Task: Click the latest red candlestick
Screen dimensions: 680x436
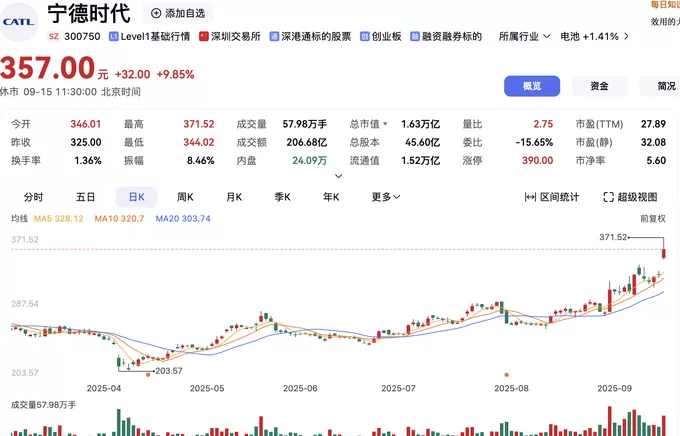Action: tap(664, 252)
